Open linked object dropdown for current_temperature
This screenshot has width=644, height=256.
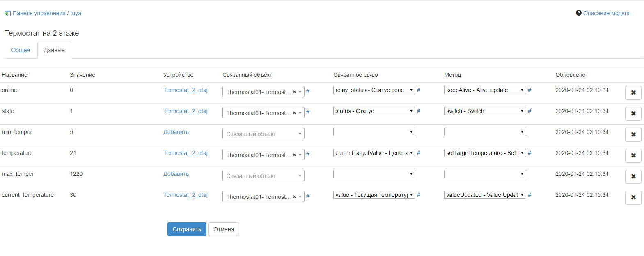coord(263,196)
